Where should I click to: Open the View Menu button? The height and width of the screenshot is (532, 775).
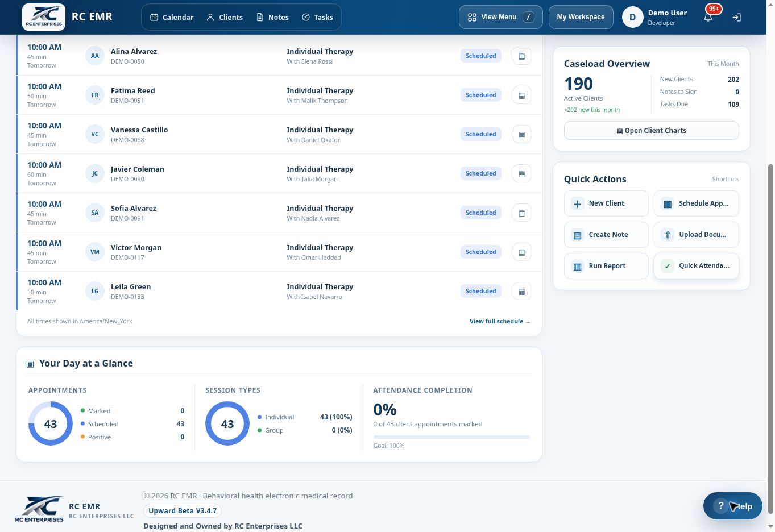(x=500, y=17)
